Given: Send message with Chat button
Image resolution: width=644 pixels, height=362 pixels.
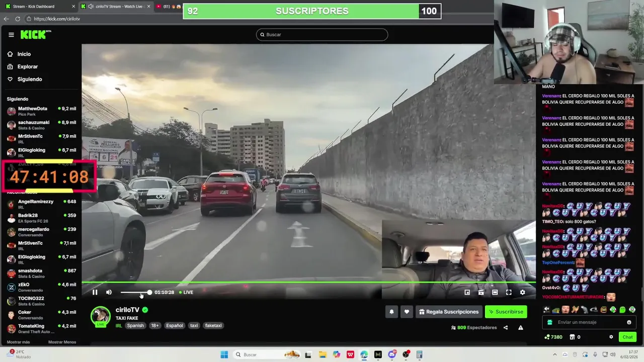Looking at the screenshot, I should click(627, 337).
